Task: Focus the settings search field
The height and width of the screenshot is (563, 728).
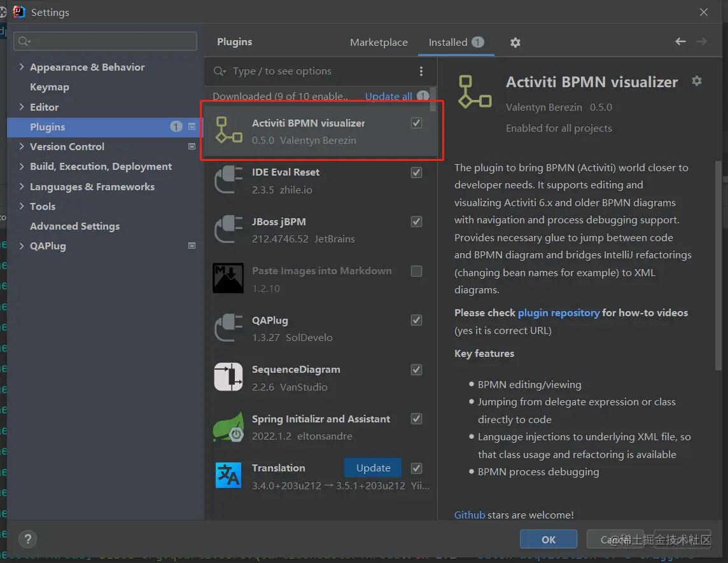Action: [x=106, y=41]
